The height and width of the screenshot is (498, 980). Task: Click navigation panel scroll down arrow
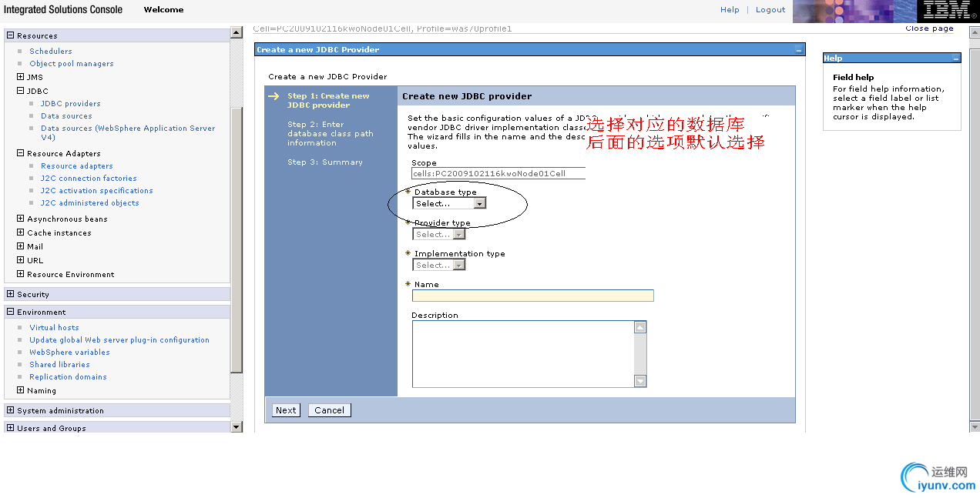tap(237, 426)
